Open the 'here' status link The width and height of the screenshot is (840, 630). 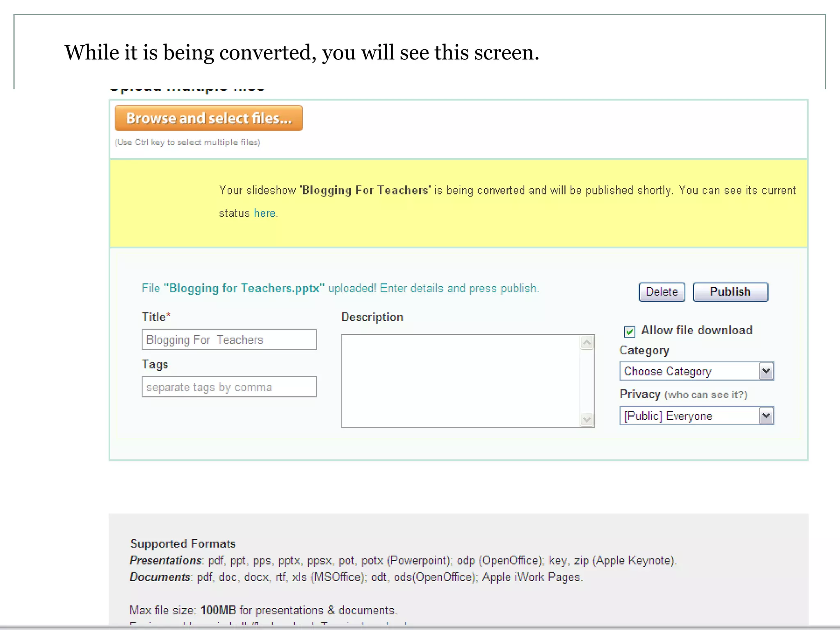265,213
